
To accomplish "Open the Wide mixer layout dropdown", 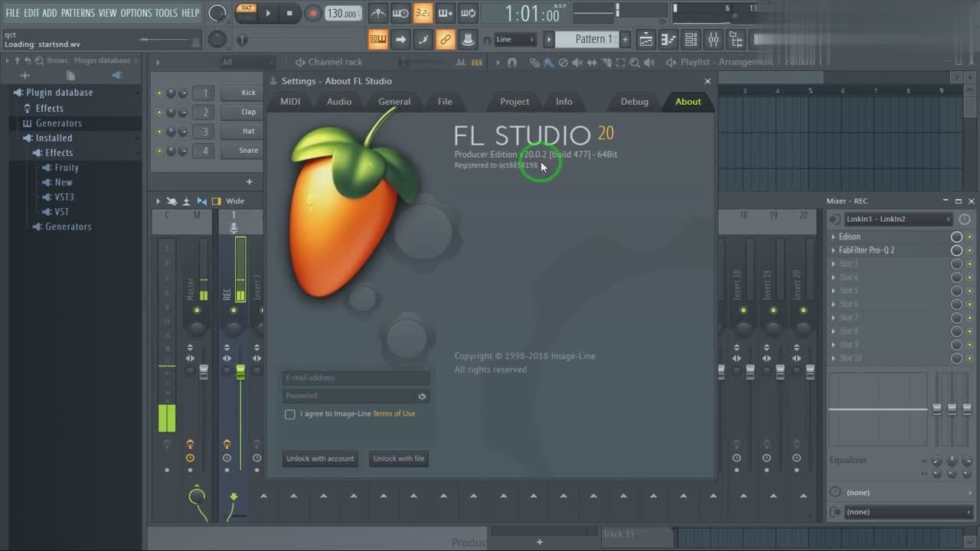I will (x=234, y=201).
